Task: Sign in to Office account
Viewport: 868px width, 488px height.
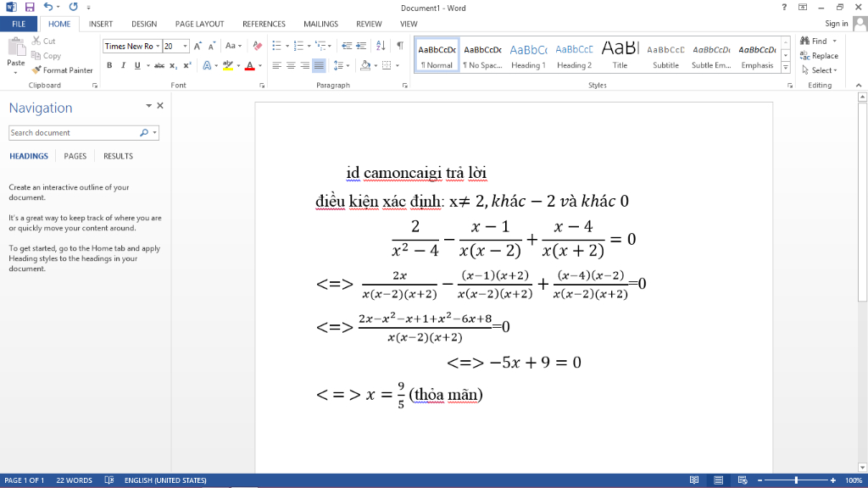Action: click(836, 23)
